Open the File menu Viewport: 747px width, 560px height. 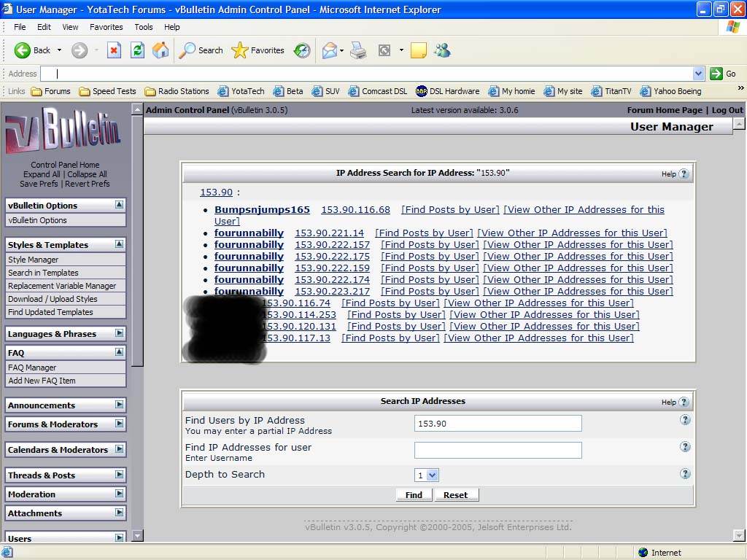pyautogui.click(x=20, y=27)
